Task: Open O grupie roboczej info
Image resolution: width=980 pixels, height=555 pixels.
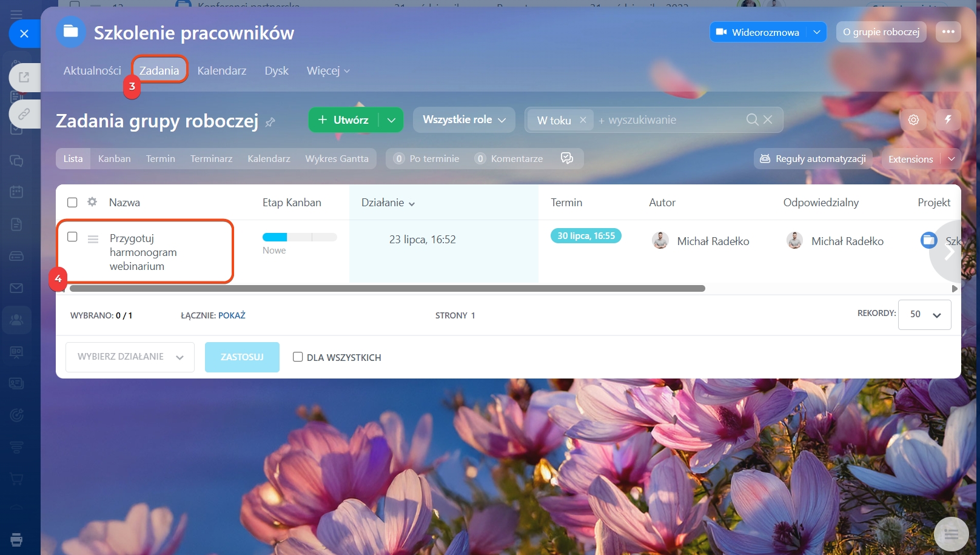Action: [881, 32]
